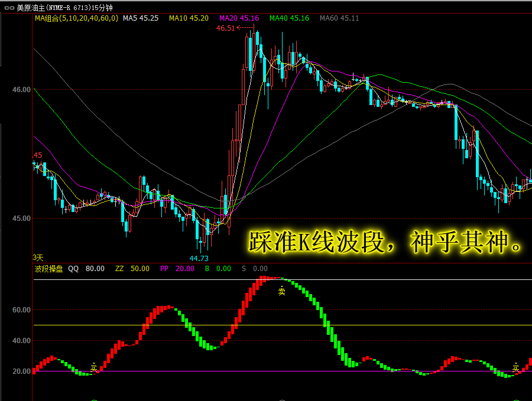Click the MA组合(5,10,20,40,60,0) indicator label
Viewport: 532px width, 401px height.
tap(77, 18)
